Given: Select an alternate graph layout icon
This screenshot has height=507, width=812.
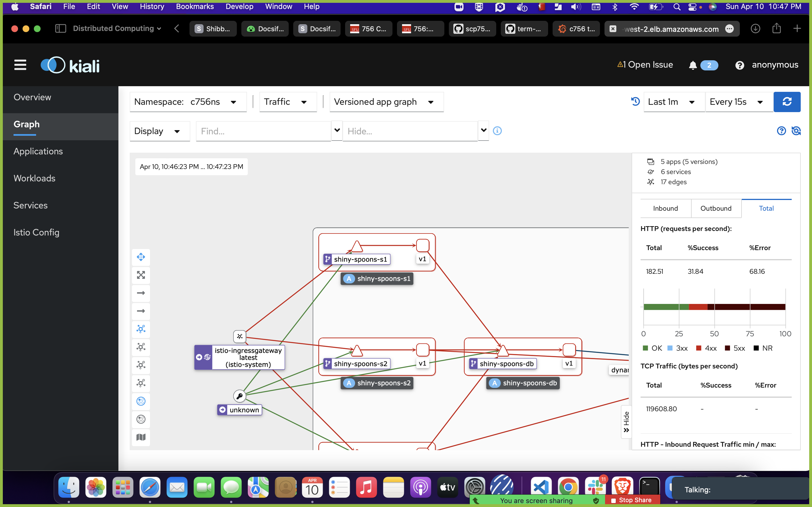Looking at the screenshot, I should click(x=141, y=347).
